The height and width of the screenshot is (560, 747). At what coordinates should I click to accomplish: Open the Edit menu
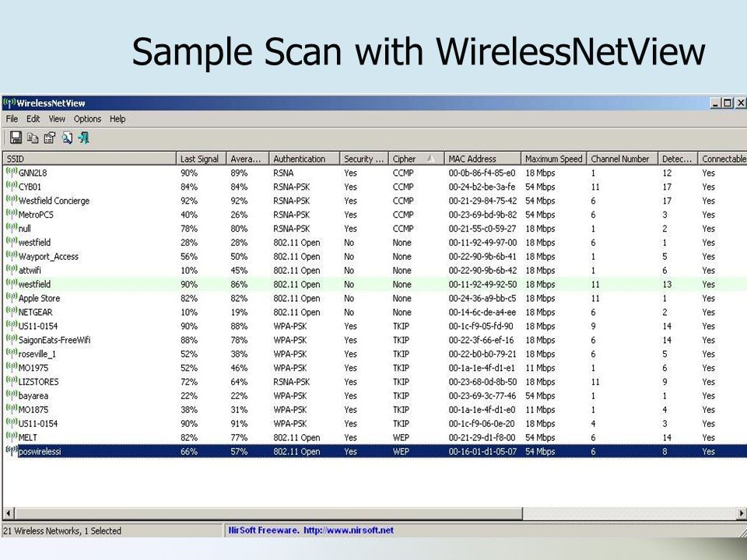[x=33, y=118]
